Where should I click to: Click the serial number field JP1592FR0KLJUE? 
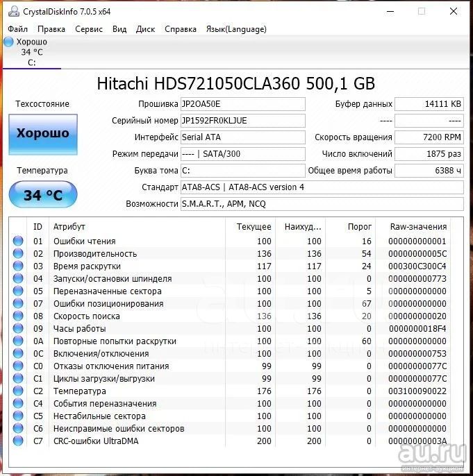(242, 121)
